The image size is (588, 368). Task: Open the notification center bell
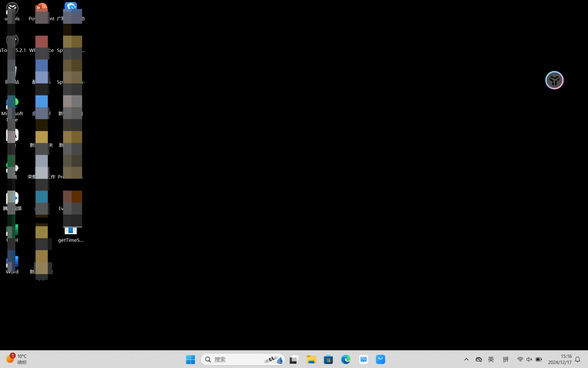pos(578,359)
